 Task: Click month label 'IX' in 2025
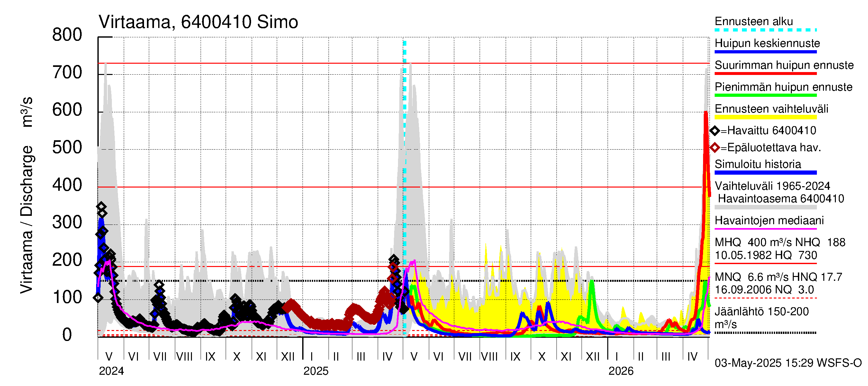pos(515,357)
